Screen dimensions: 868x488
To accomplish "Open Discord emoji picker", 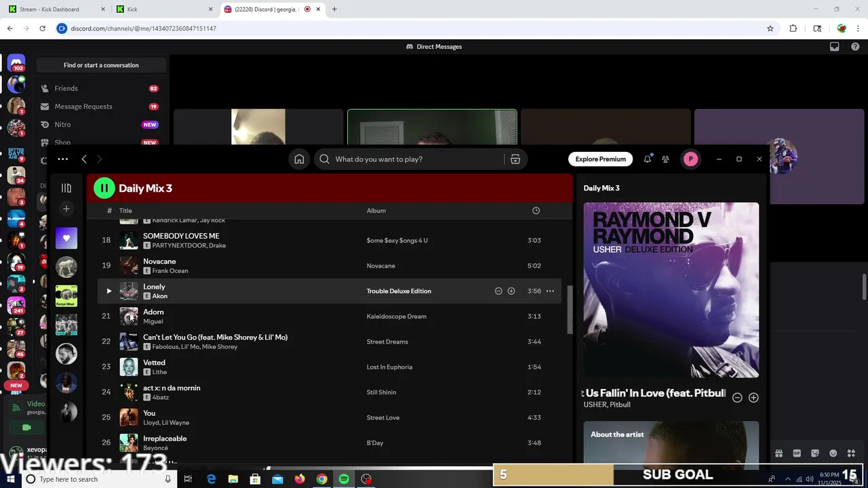I will coord(833,453).
